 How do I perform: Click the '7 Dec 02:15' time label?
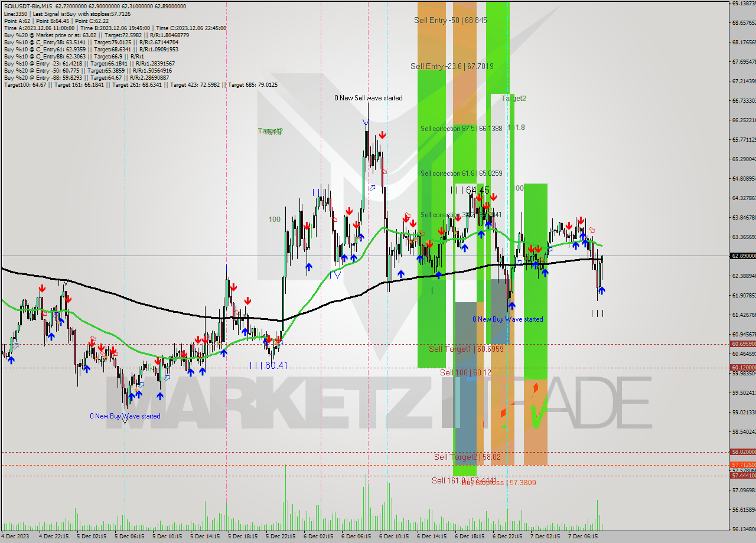(x=545, y=537)
